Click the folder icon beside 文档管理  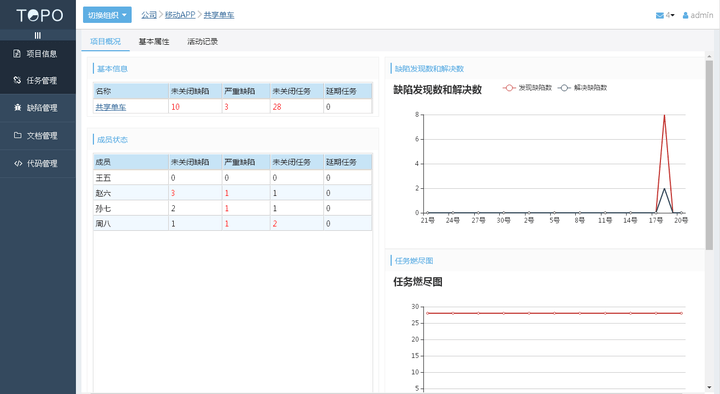pos(17,135)
